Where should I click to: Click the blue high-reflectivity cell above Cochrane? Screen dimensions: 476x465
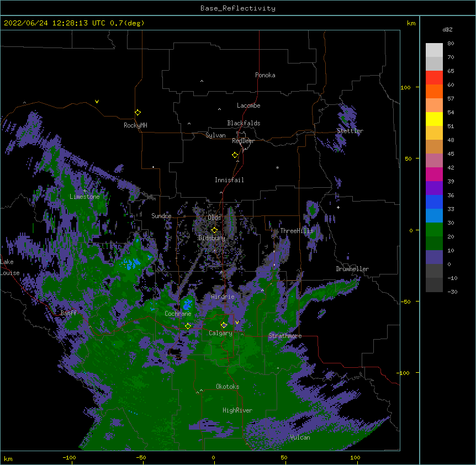click(188, 304)
